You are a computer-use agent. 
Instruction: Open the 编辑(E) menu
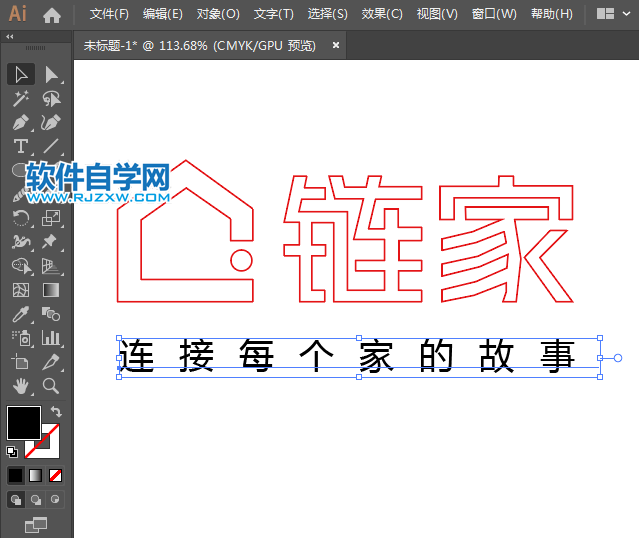(163, 14)
